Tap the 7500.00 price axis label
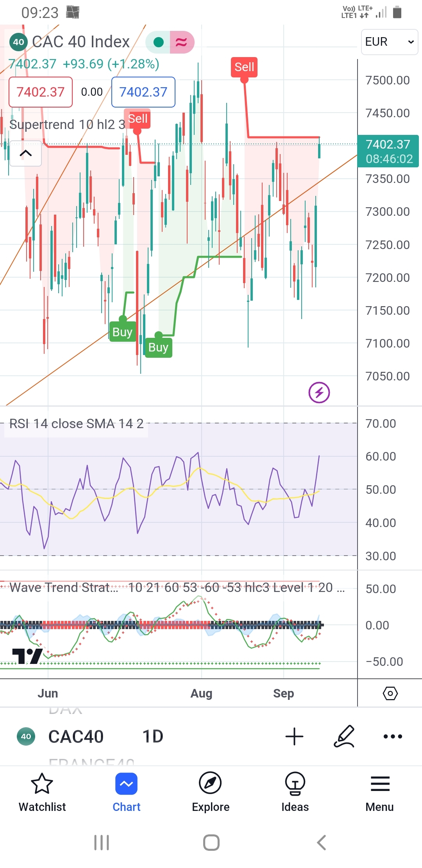422x868 pixels. [x=388, y=81]
